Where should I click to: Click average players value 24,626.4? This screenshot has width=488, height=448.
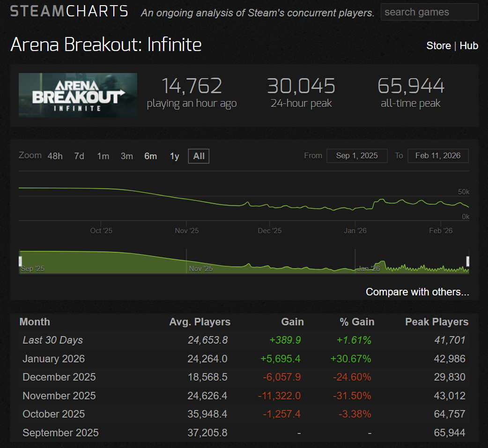tap(207, 396)
